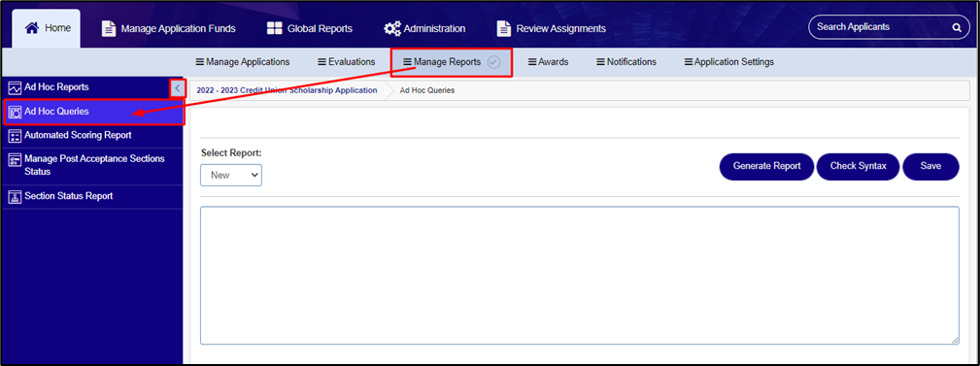Go to the Administration tab
980x366 pixels.
(x=424, y=29)
